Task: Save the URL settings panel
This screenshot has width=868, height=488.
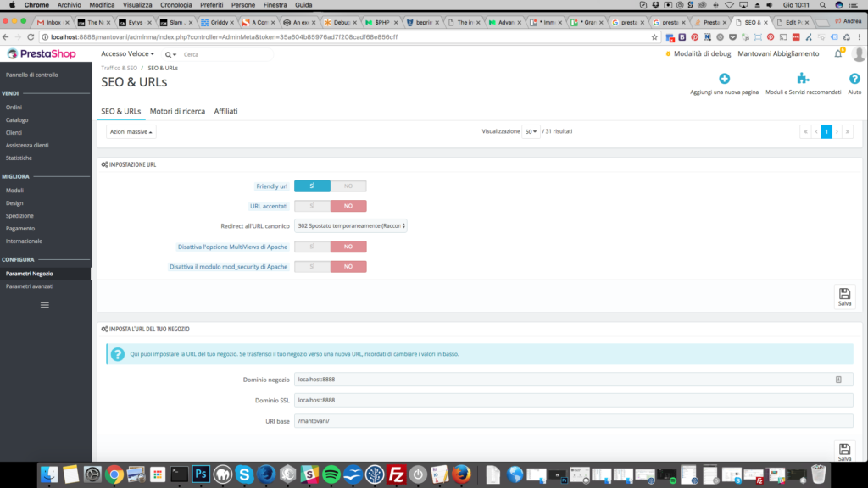Action: coord(844,297)
